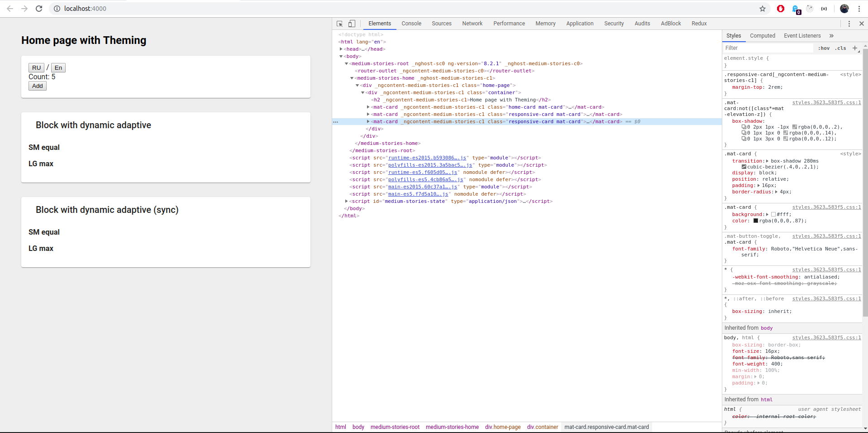The image size is (868, 433).
Task: Collapse the medium-stories-root node
Action: tap(347, 64)
